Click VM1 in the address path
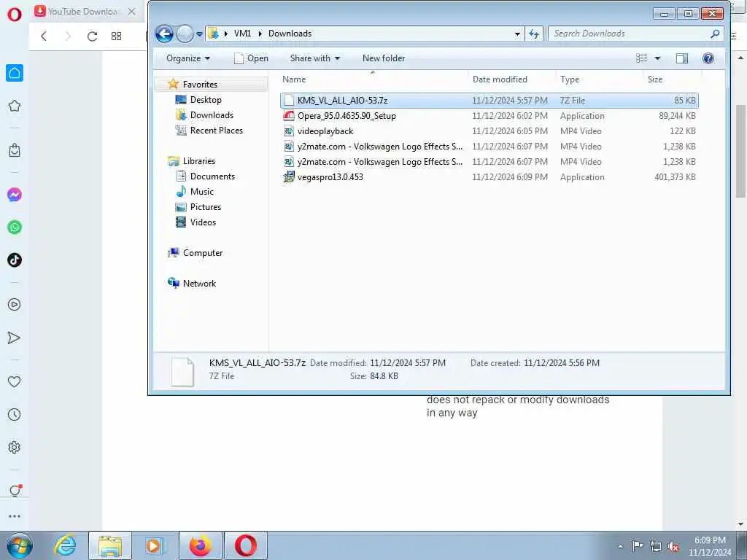The height and width of the screenshot is (560, 747). (x=242, y=34)
